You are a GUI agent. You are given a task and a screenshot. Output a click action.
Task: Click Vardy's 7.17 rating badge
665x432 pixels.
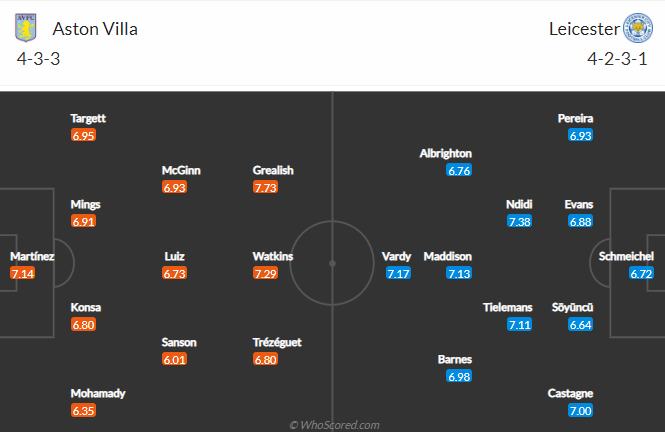click(399, 273)
